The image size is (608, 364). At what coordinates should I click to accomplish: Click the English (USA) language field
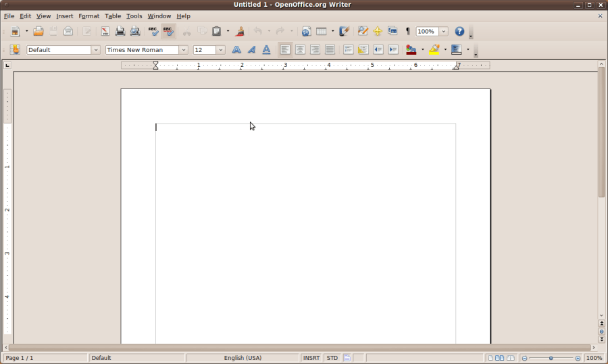point(243,358)
